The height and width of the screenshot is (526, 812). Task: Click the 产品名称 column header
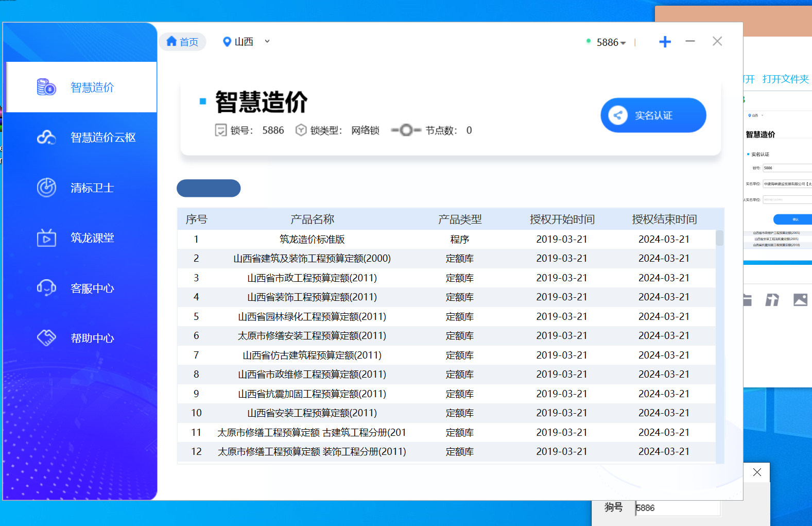coord(312,219)
